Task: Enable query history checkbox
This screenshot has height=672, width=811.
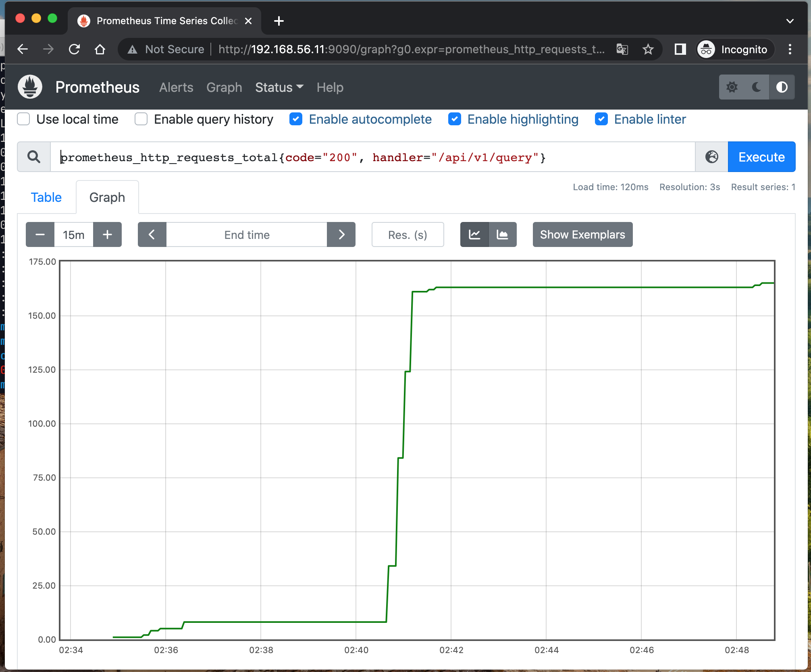Action: [141, 119]
